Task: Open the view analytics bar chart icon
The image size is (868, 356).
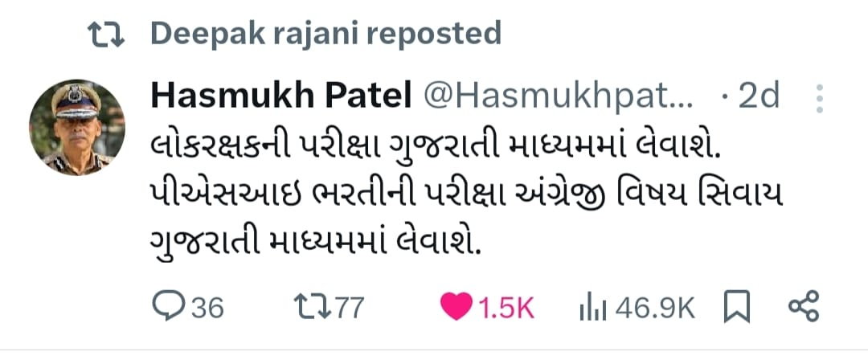Action: [593, 308]
